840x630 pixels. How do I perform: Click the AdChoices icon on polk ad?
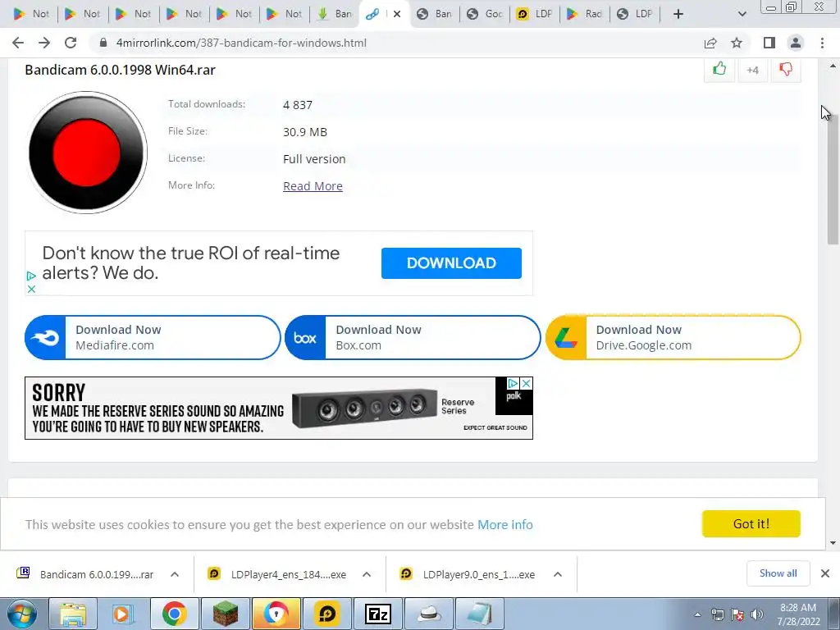point(513,384)
